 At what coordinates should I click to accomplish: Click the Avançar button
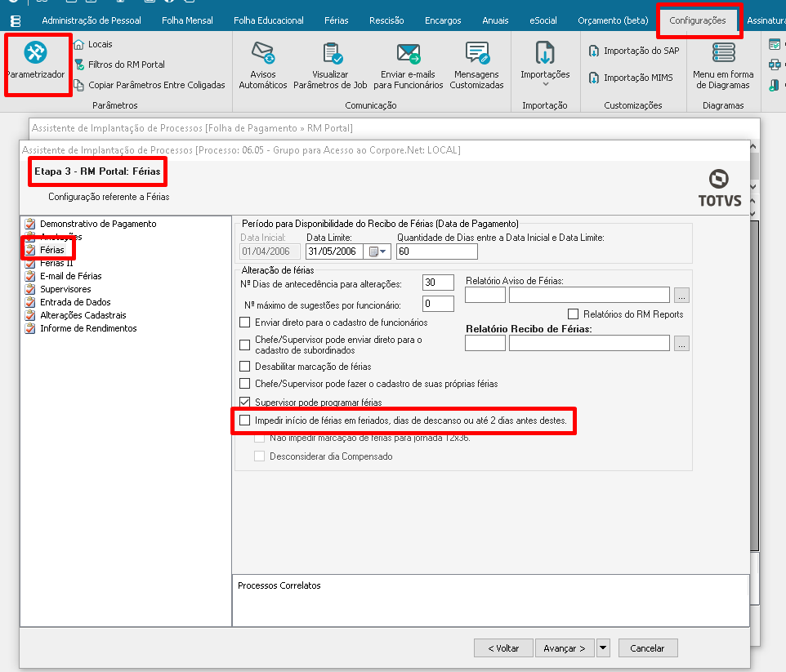565,648
